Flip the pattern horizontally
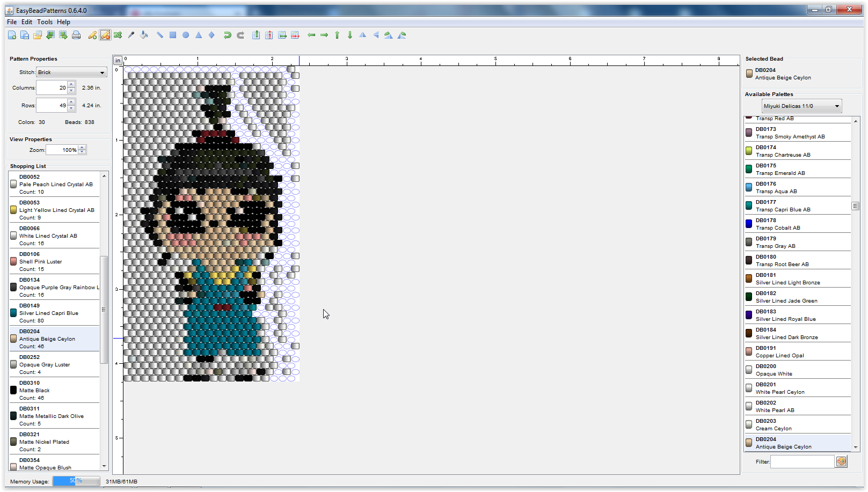This screenshot has width=868, height=492. point(362,34)
